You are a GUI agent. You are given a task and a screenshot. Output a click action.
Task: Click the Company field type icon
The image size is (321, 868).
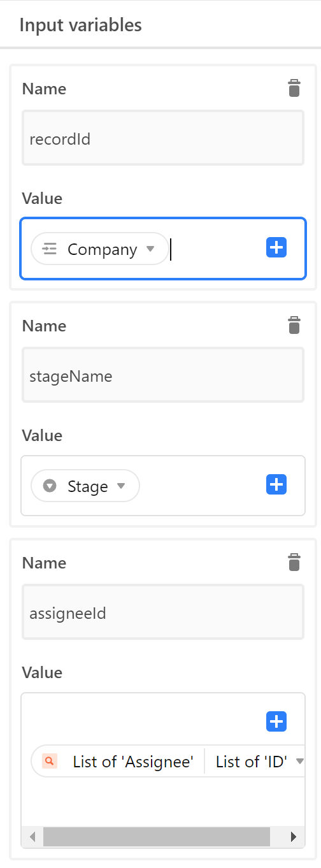coord(50,249)
